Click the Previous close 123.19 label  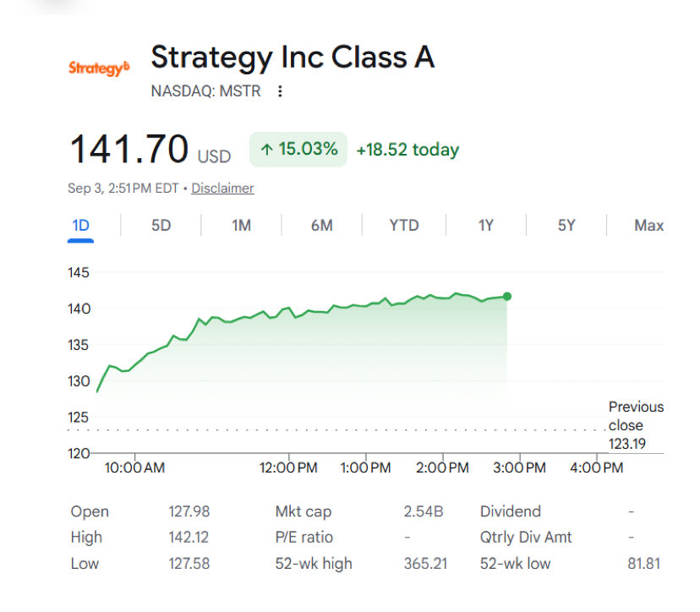pyautogui.click(x=636, y=425)
